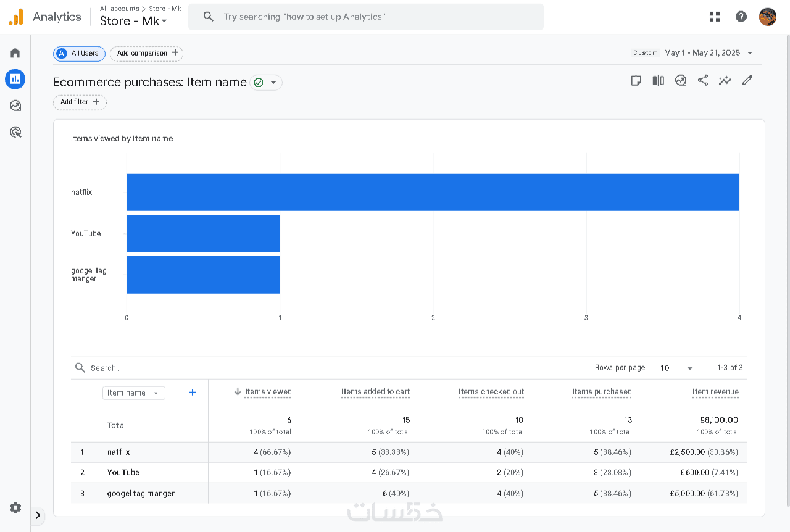
Task: Click the Share this report icon
Action: tap(703, 80)
